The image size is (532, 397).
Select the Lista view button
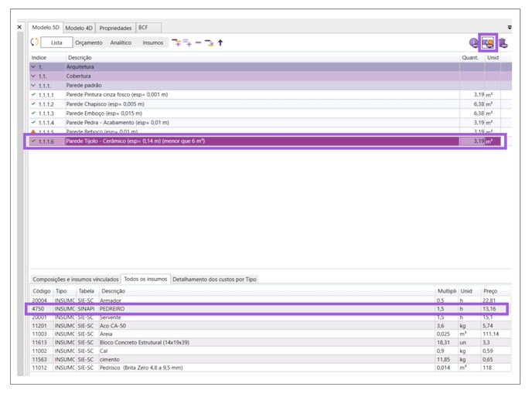point(56,42)
